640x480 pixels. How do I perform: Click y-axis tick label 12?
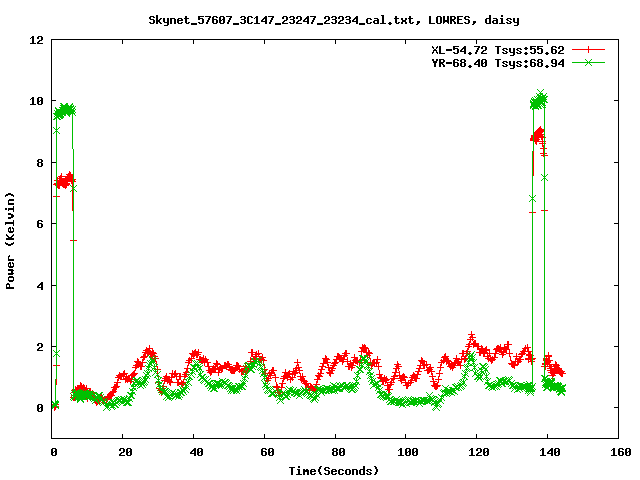(x=36, y=40)
